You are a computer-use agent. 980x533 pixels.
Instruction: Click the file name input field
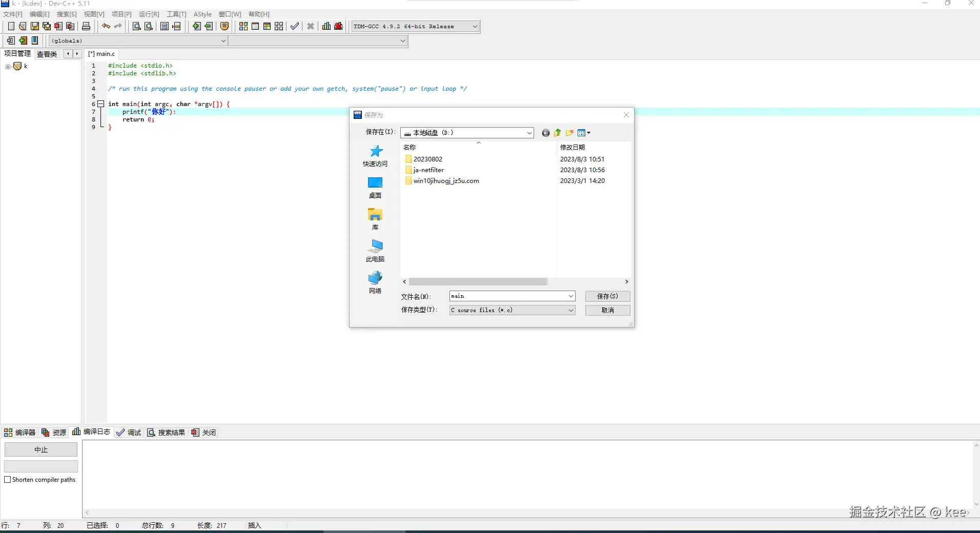click(512, 296)
